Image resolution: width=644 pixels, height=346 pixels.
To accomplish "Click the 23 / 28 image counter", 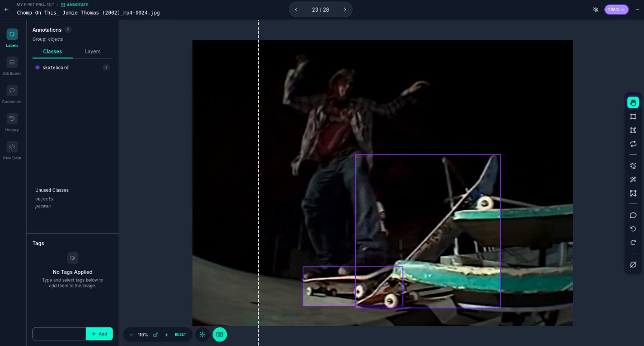I will 320,10.
